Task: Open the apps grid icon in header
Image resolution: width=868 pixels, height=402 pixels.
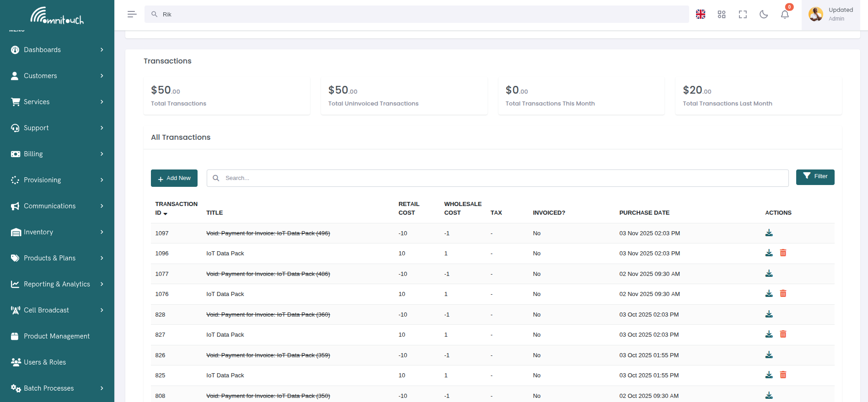Action: click(722, 15)
